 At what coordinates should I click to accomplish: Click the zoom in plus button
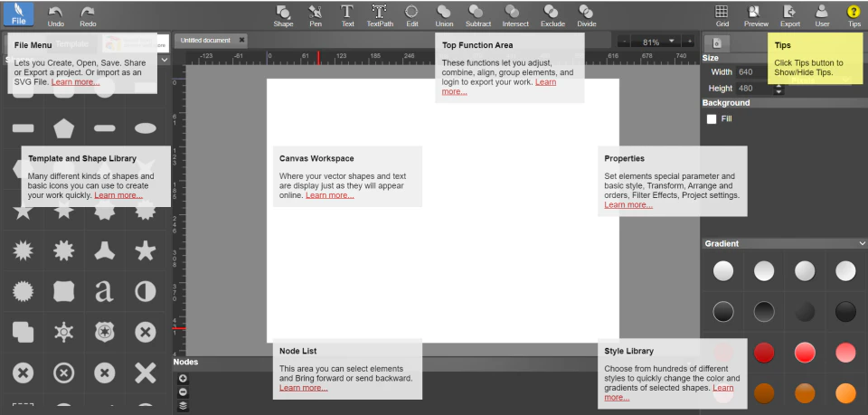(690, 42)
